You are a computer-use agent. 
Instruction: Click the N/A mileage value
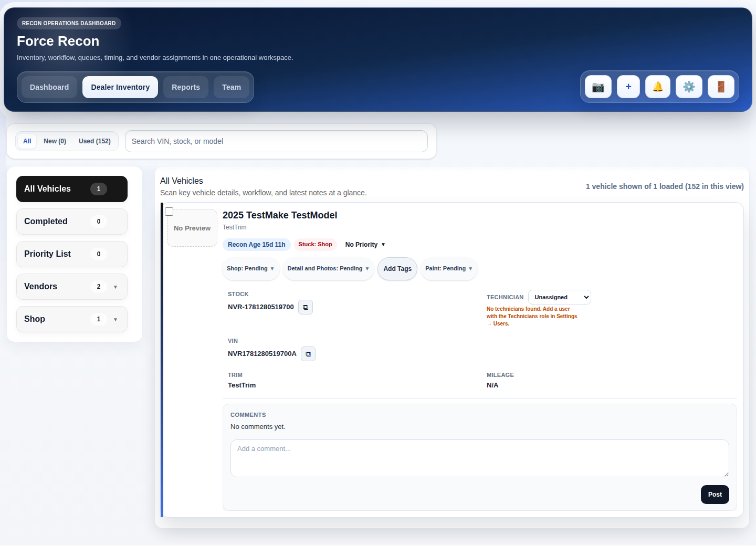(492, 385)
